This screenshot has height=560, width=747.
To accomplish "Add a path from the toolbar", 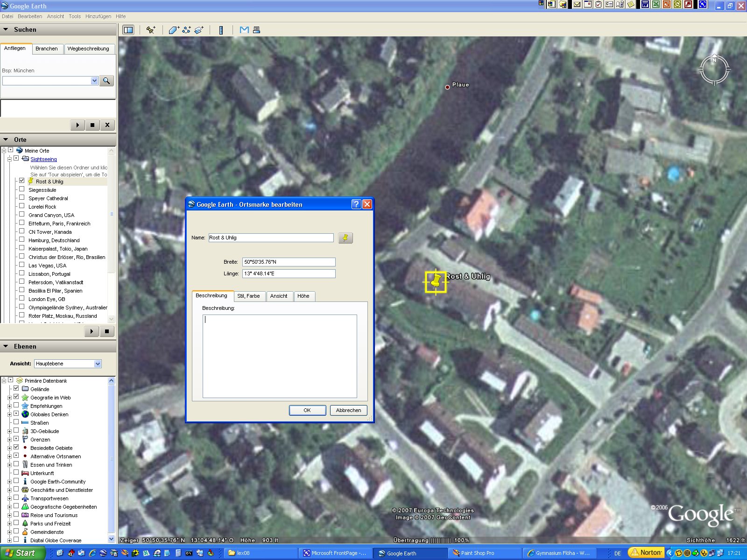I will [x=186, y=30].
